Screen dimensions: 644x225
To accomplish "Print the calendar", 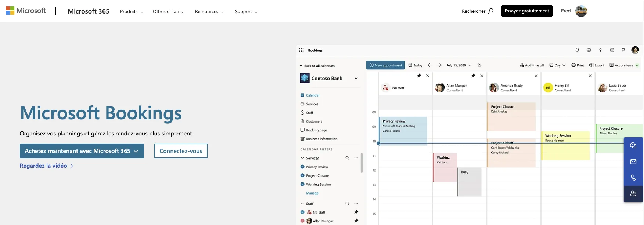I will (x=578, y=65).
